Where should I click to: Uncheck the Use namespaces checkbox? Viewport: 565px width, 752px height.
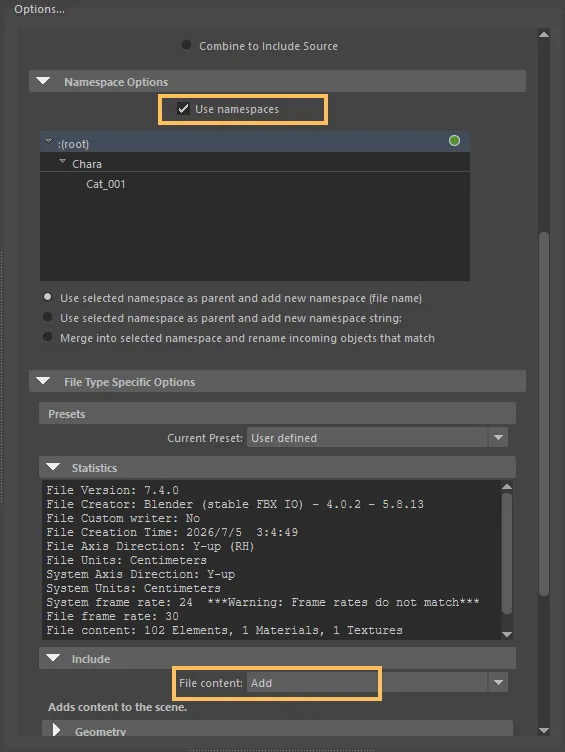click(183, 109)
